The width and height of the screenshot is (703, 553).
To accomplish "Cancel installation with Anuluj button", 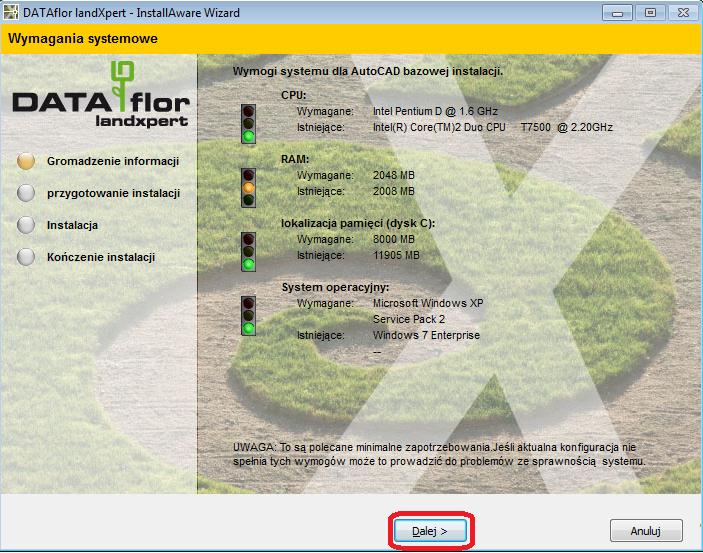I will tap(646, 531).
